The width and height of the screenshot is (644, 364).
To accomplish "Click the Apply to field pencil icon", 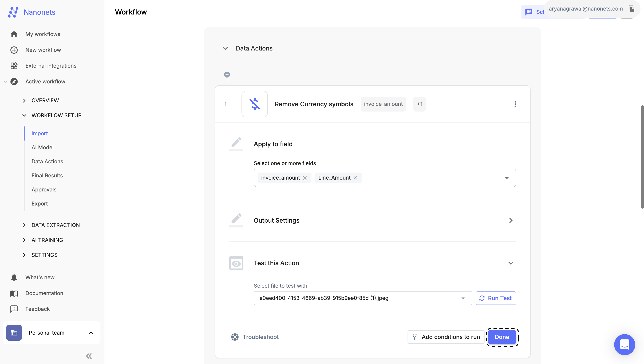I will 236,144.
